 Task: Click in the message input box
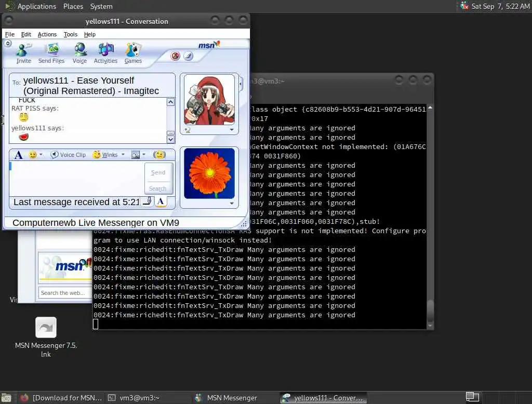coord(77,179)
